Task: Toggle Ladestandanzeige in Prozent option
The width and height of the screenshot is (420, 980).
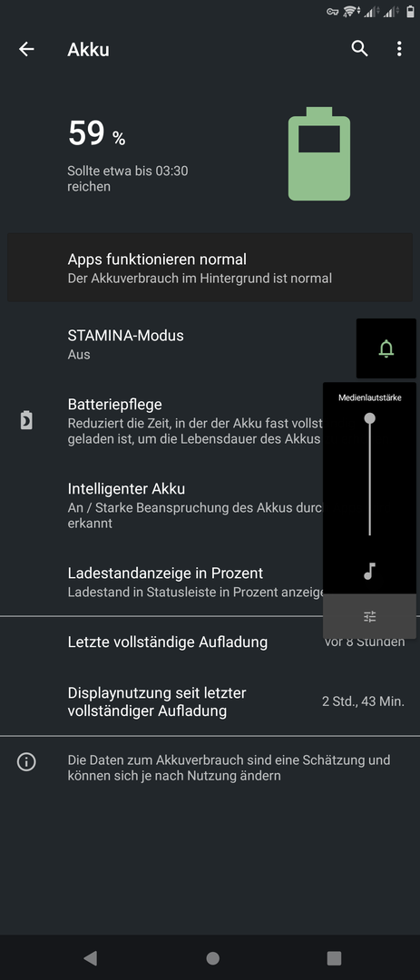Action: pos(161,582)
